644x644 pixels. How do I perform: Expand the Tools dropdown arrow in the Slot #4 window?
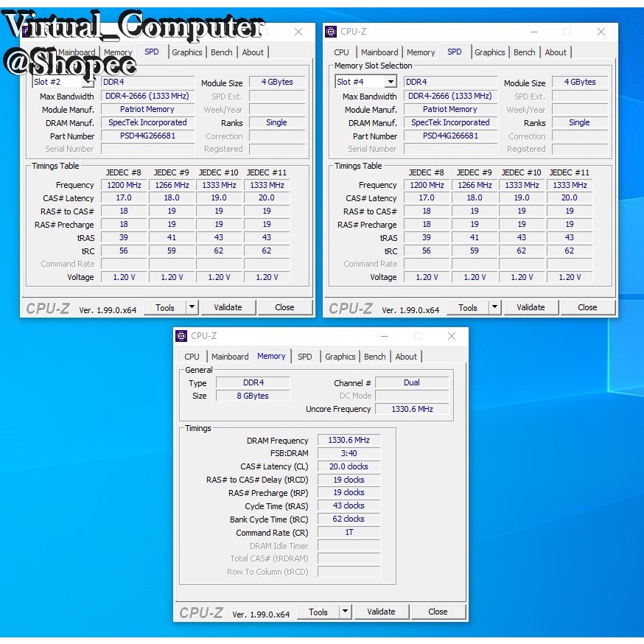(x=494, y=307)
